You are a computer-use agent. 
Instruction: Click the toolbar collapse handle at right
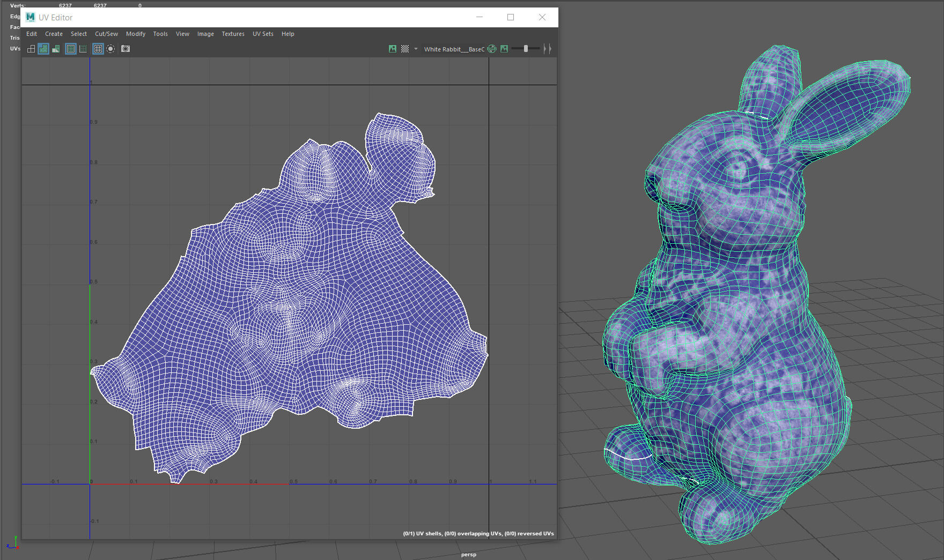tap(547, 49)
